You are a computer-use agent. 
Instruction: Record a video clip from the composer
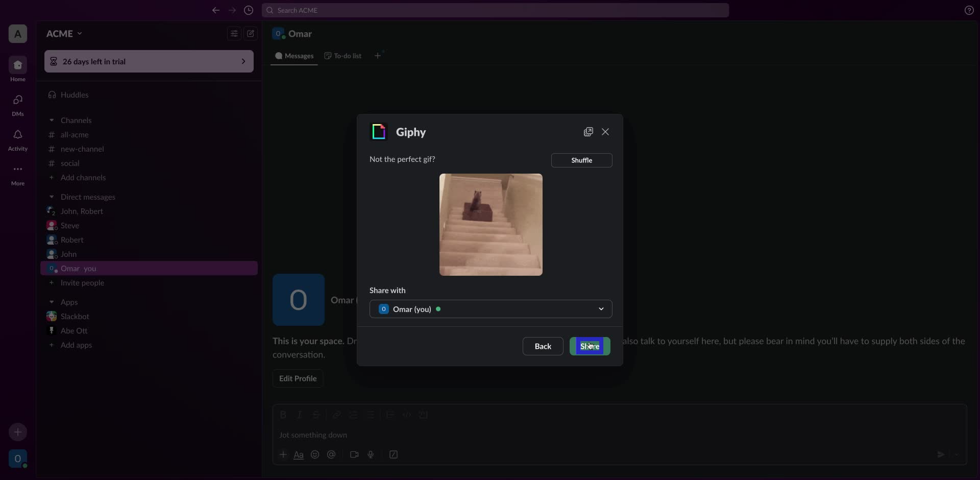[x=354, y=454]
